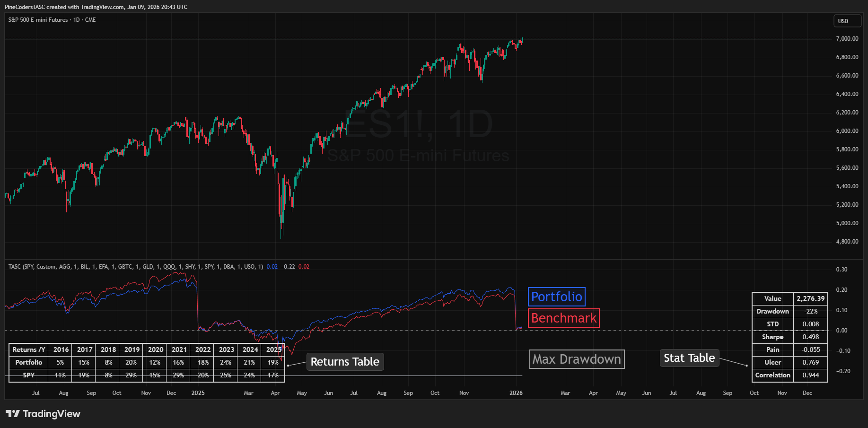Screen dimensions: 868x428
Task: Click the Portfolio 2016 return of 5%
Action: pyautogui.click(x=61, y=362)
